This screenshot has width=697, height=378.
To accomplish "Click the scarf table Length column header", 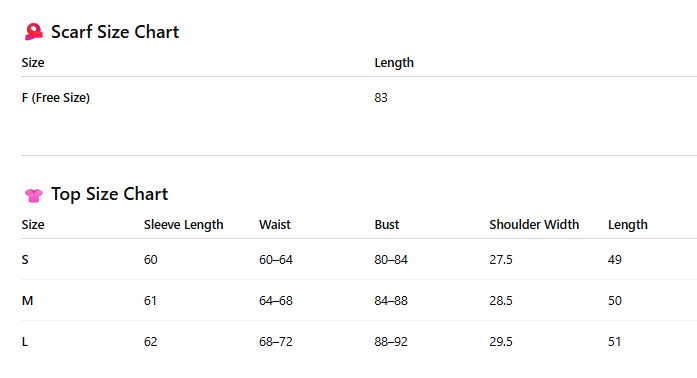I will 394,63.
